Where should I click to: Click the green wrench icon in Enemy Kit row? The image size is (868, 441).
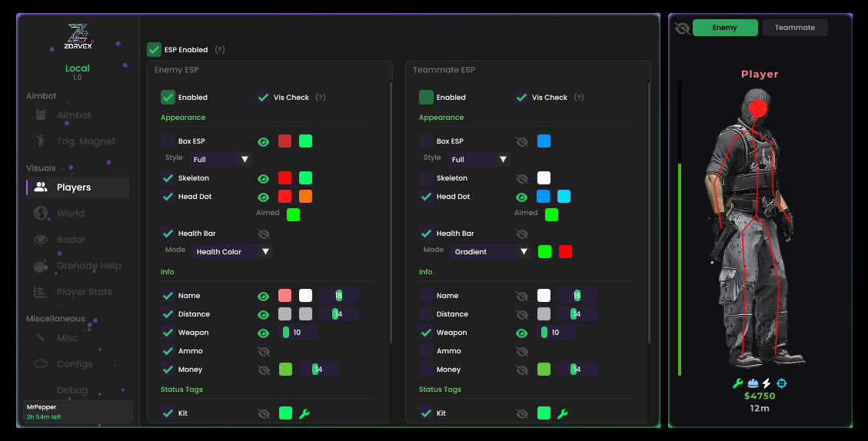click(304, 414)
